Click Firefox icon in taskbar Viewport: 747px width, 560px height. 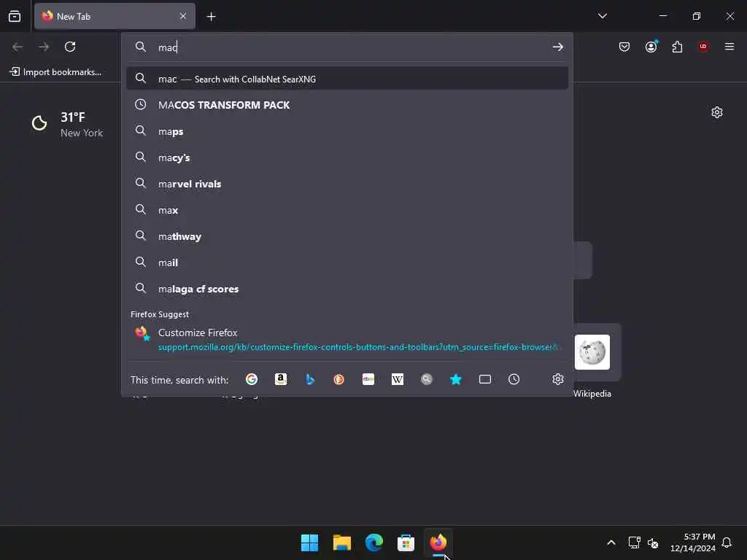438,542
